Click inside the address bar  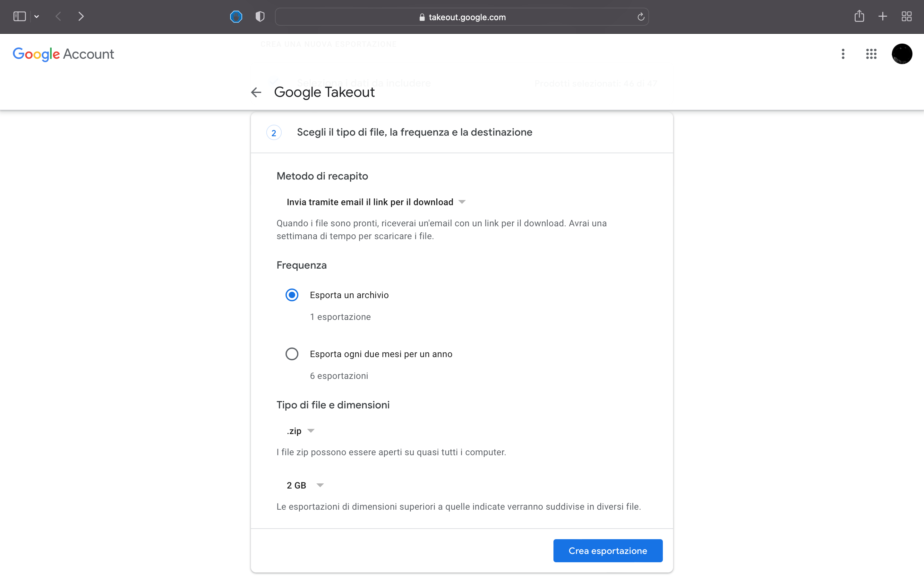point(462,17)
